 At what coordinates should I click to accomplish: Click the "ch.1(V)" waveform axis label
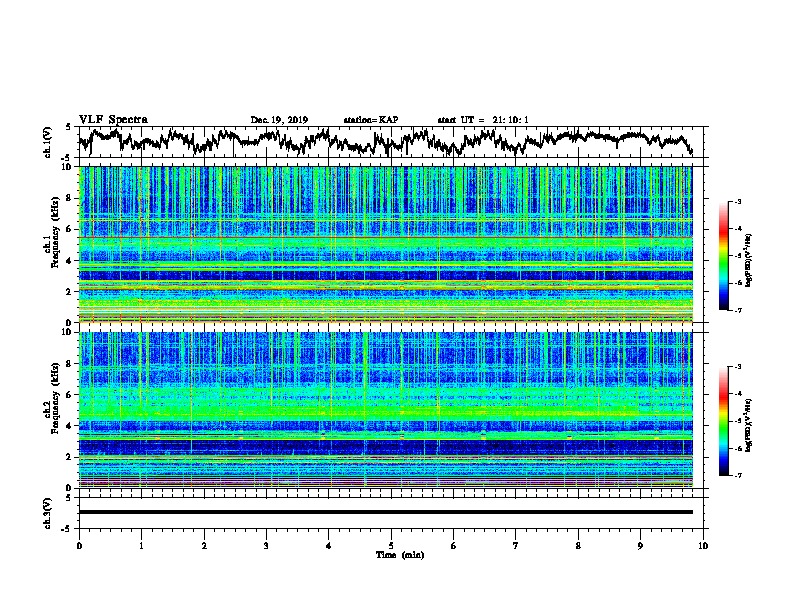click(x=48, y=142)
